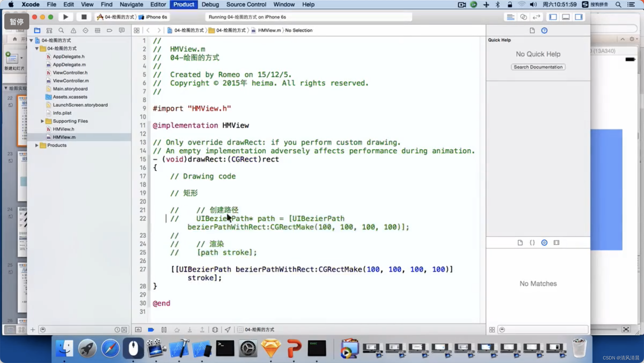Image resolution: width=644 pixels, height=363 pixels.
Task: Select HMView.h file in navigator
Action: [63, 128]
